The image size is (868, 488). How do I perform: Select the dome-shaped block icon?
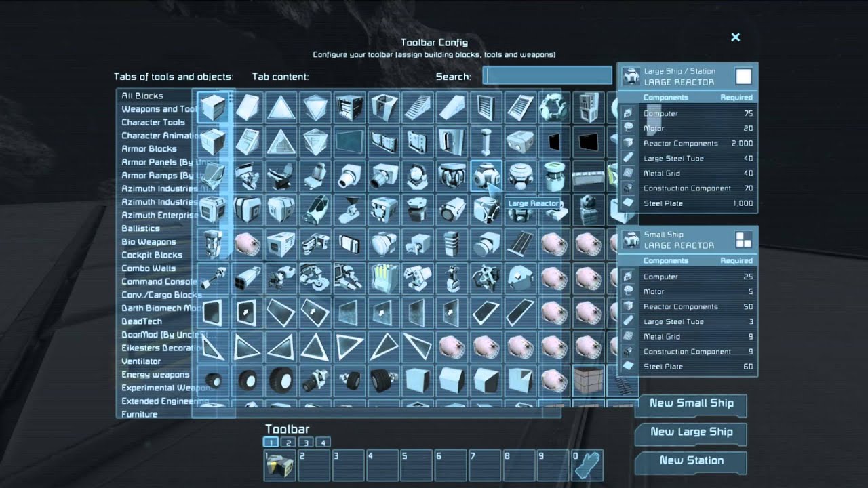click(520, 279)
